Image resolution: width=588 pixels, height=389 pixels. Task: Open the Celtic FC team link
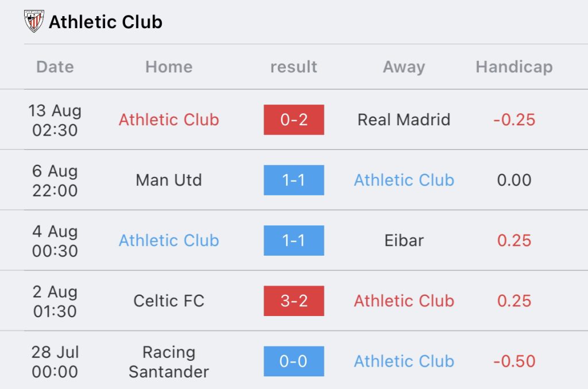click(169, 301)
